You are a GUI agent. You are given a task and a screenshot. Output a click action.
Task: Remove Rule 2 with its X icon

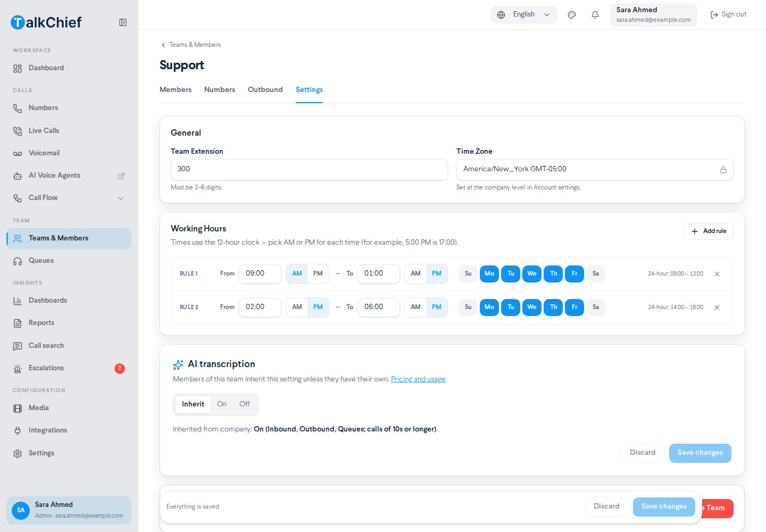pyautogui.click(x=717, y=307)
